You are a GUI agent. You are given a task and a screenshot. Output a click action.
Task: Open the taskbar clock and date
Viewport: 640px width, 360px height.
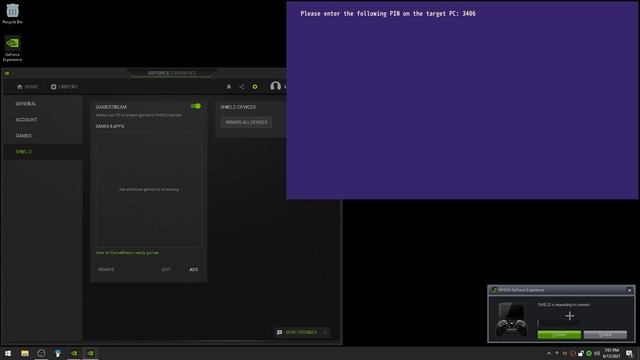[611, 353]
